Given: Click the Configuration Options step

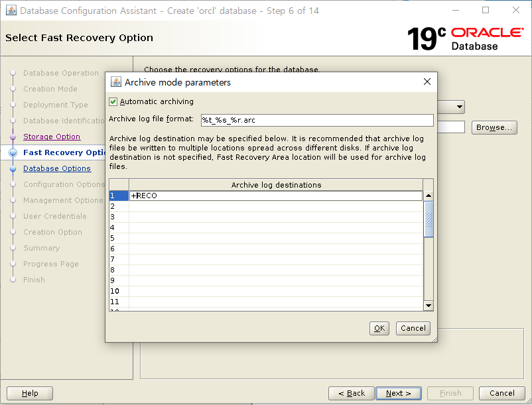Looking at the screenshot, I should 64,184.
